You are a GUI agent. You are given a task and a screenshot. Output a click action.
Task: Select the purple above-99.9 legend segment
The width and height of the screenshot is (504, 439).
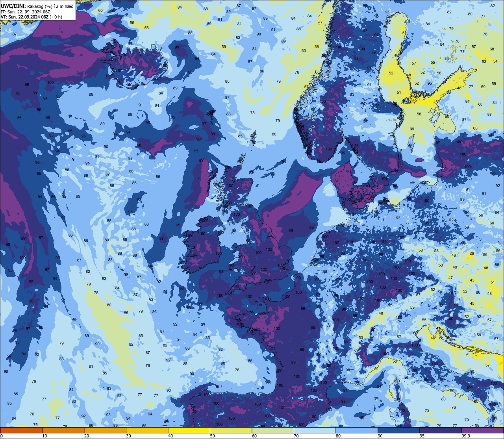[x=482, y=430]
